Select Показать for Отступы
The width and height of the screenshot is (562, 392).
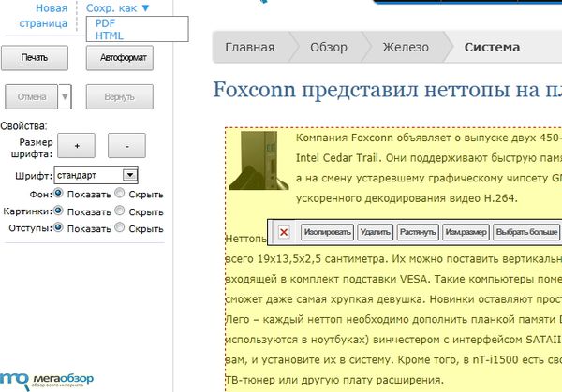point(58,227)
